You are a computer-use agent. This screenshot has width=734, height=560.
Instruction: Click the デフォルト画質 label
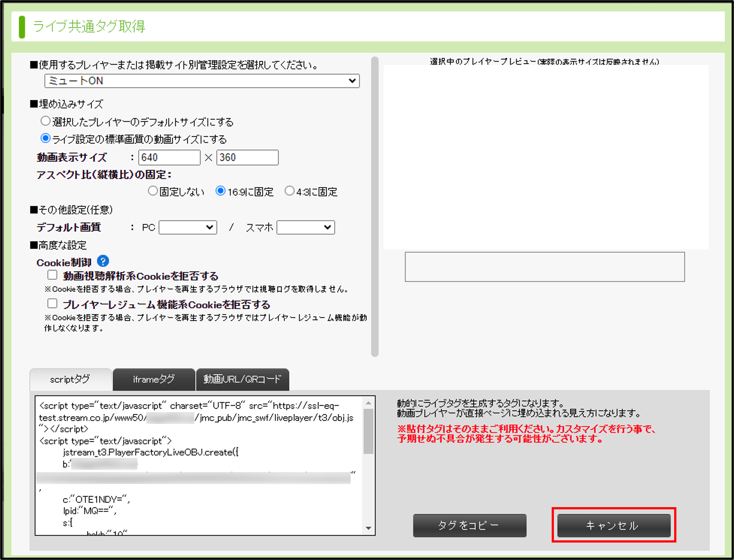coord(69,227)
